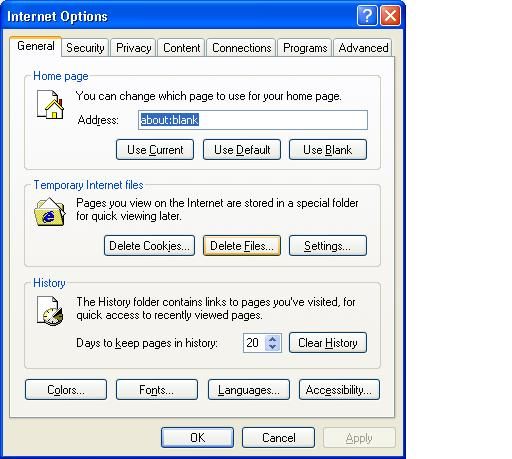Open the Advanced tab
This screenshot has width=512, height=459.
pyautogui.click(x=363, y=48)
